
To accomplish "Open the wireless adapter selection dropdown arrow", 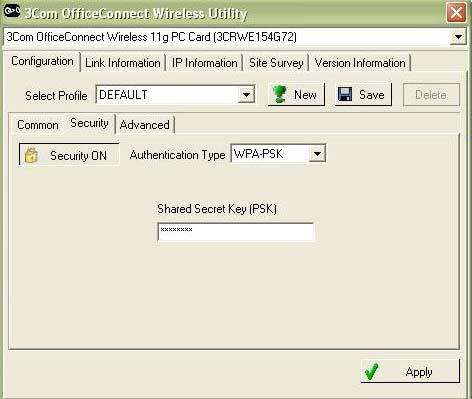I will pos(458,37).
